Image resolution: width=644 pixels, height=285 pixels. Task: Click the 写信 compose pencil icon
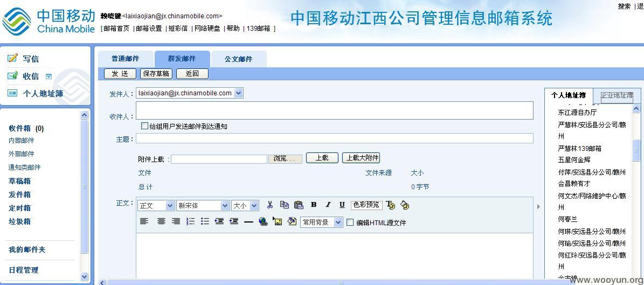pyautogui.click(x=13, y=58)
